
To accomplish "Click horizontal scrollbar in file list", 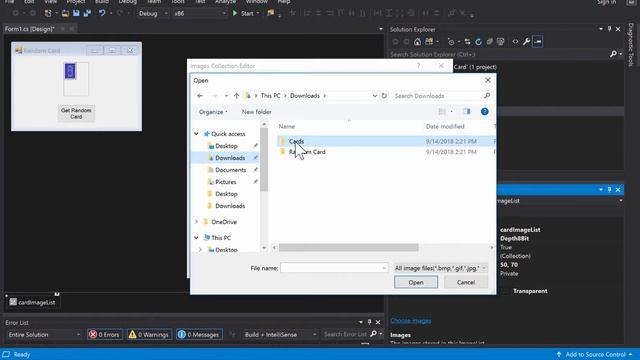I will (349, 247).
